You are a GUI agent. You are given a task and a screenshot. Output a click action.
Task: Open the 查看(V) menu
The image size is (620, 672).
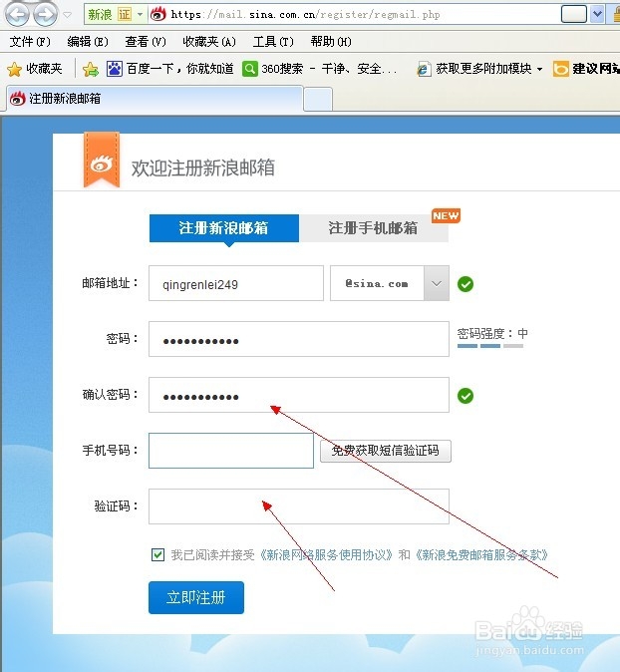click(146, 42)
